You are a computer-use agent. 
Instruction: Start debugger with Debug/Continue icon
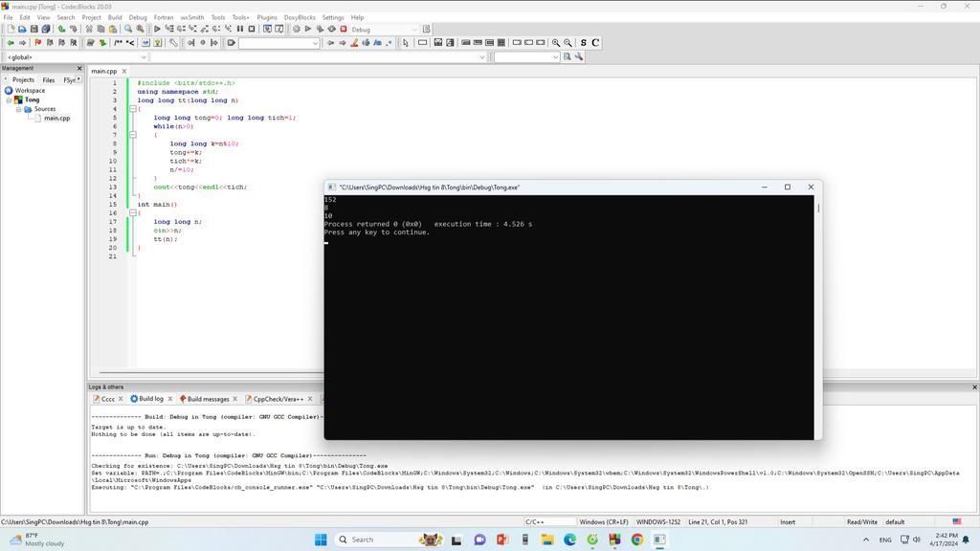point(157,29)
